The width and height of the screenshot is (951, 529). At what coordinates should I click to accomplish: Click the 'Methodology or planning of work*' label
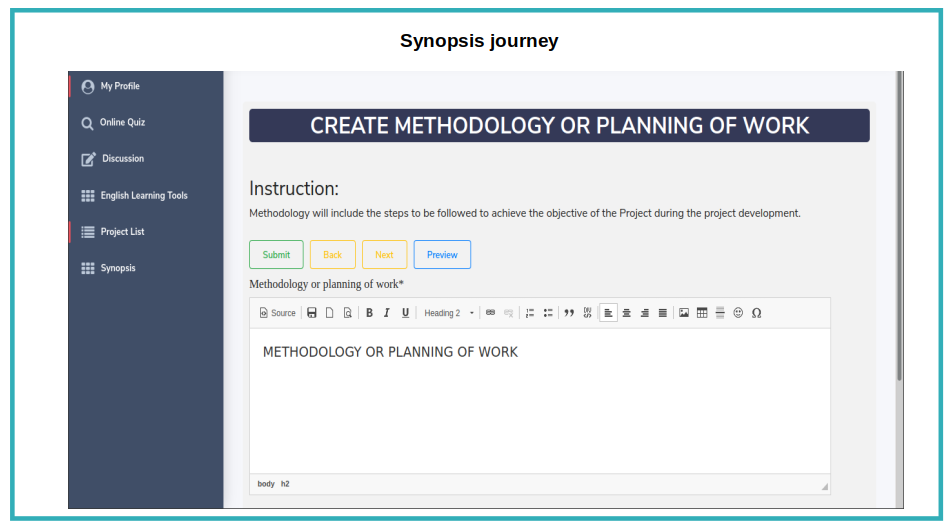click(x=326, y=284)
